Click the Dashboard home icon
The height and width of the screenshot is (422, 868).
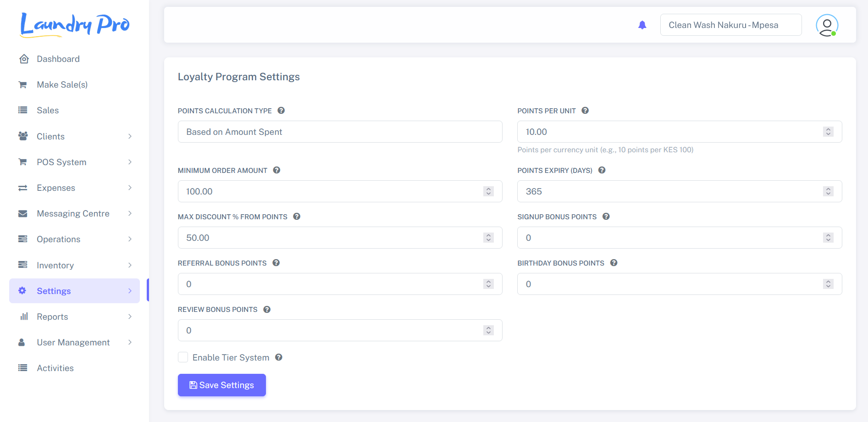(x=24, y=59)
